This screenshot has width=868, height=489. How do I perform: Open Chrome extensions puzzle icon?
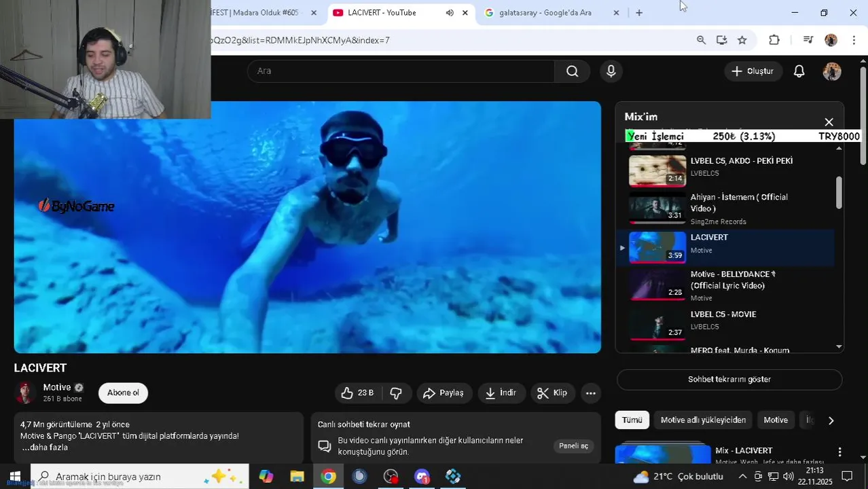[774, 40]
